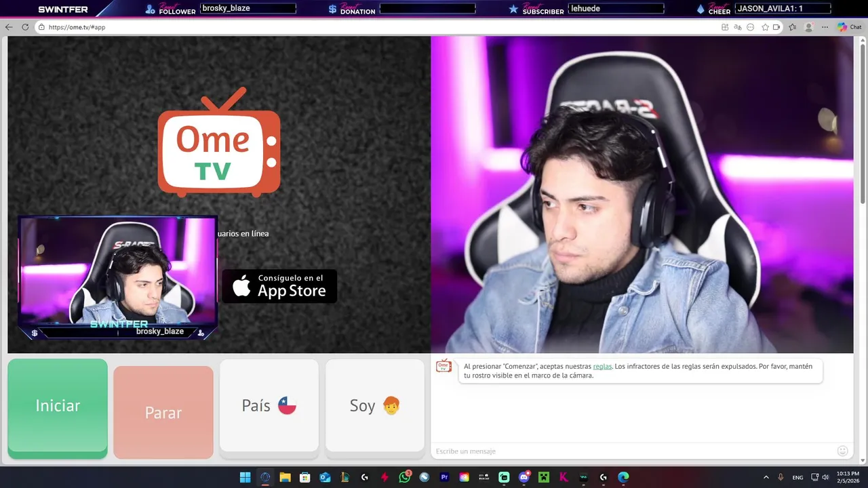868x488 pixels.
Task: Show hidden system tray icons chevron
Action: tap(766, 477)
